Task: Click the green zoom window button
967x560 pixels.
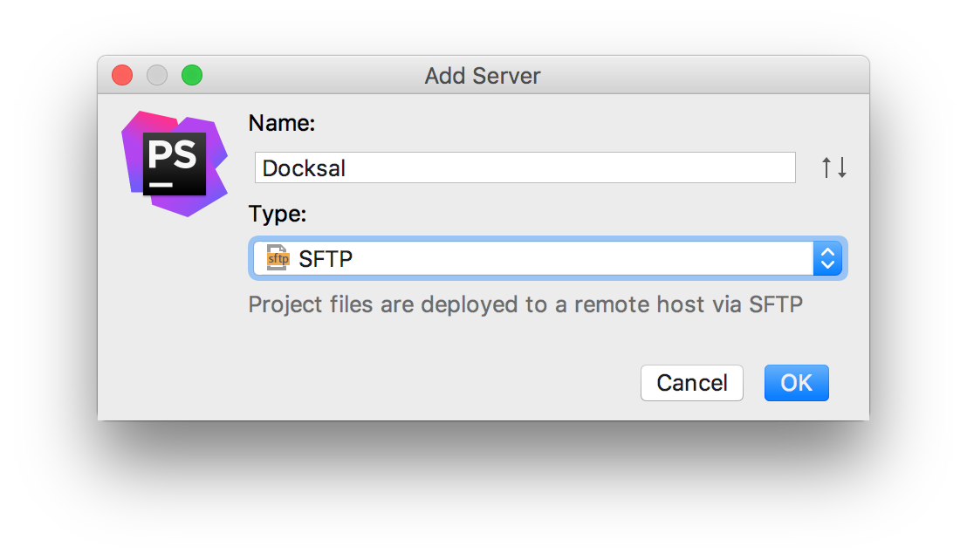Action: tap(192, 76)
